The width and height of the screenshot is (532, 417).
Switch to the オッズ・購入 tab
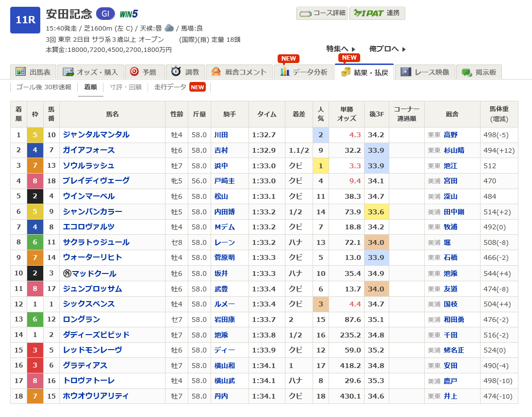tap(90, 72)
